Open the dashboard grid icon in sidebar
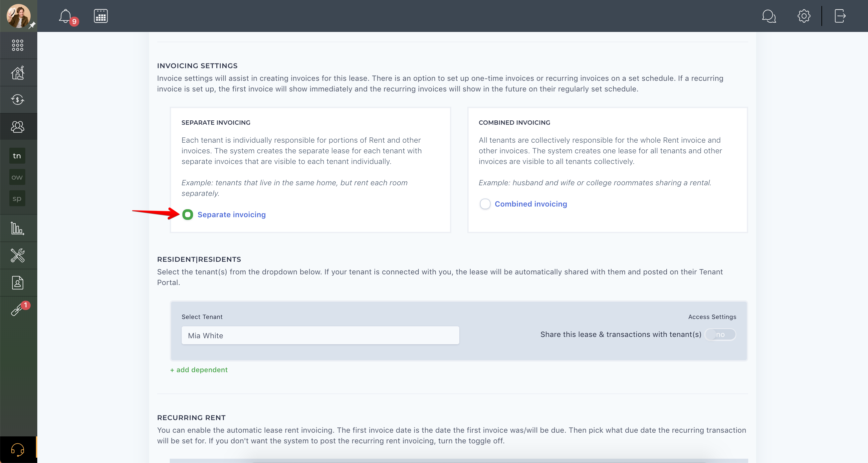868x463 pixels. coord(18,45)
